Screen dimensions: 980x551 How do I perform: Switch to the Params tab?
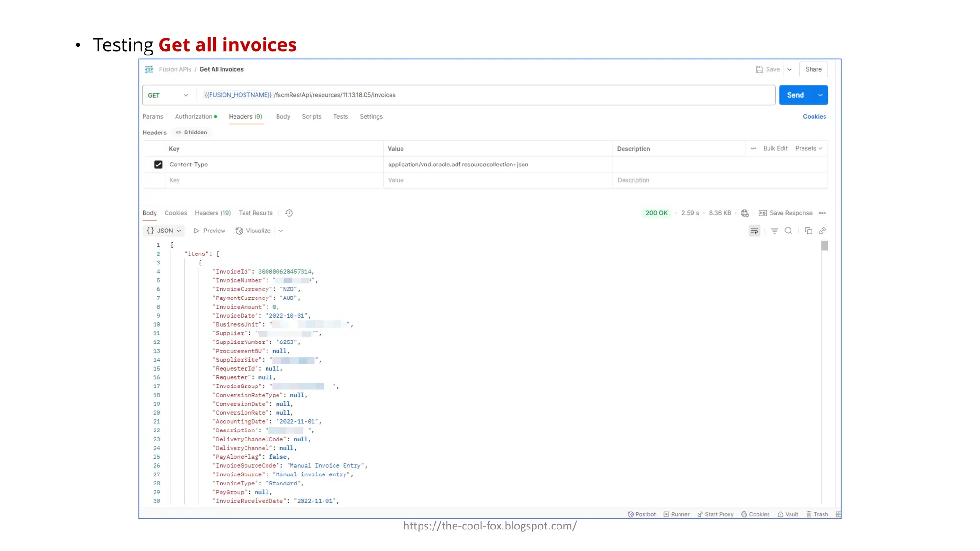[153, 117]
